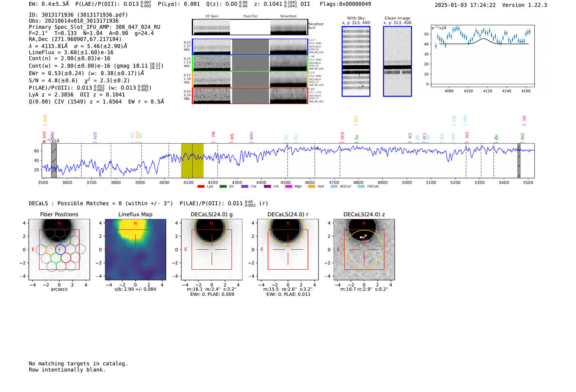576x392 pixels.
Task: Click the 'Primary Spec_Slot_IFU_AMP: 308_047_024_RU' line
Action: (x=95, y=27)
